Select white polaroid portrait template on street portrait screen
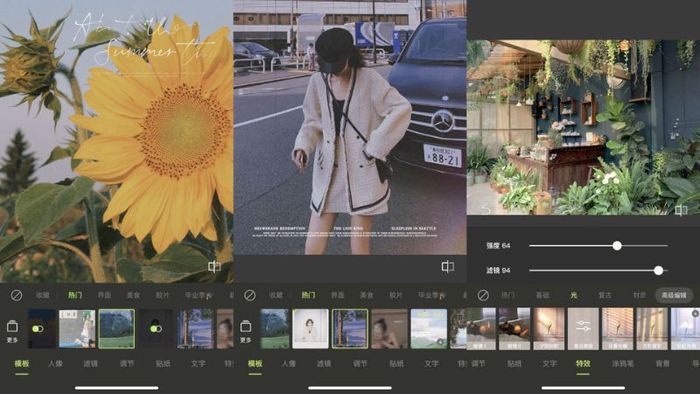The width and height of the screenshot is (700, 394). click(x=310, y=329)
